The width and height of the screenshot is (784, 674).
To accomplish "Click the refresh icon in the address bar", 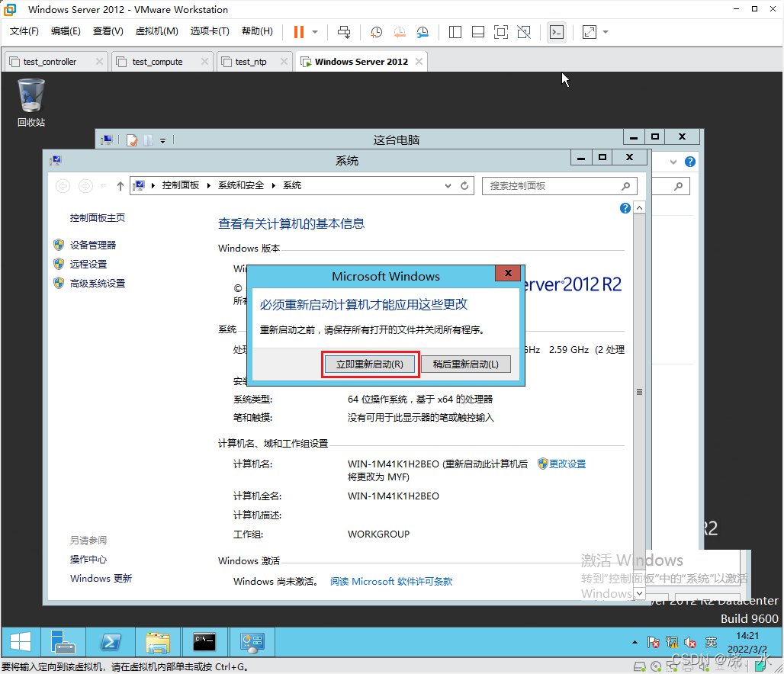I will 464,185.
